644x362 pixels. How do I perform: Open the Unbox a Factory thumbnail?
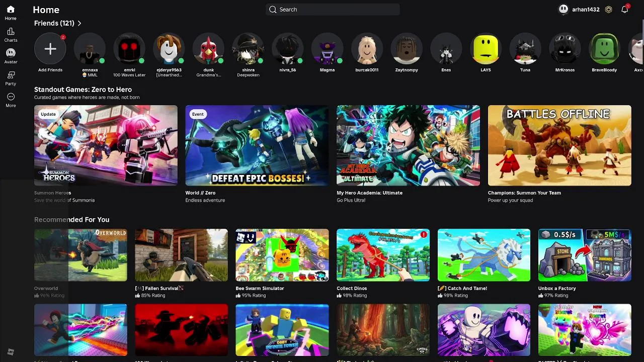[585, 255]
